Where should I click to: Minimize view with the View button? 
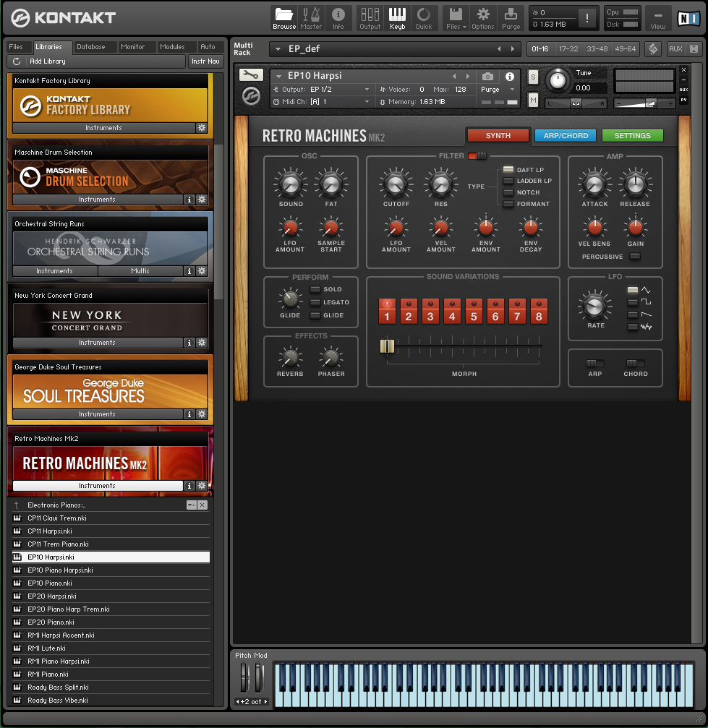[658, 19]
